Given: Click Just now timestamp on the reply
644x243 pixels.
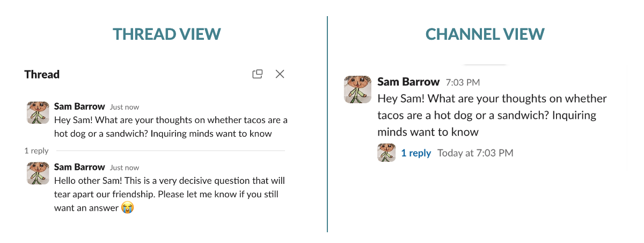Looking at the screenshot, I should point(125,167).
